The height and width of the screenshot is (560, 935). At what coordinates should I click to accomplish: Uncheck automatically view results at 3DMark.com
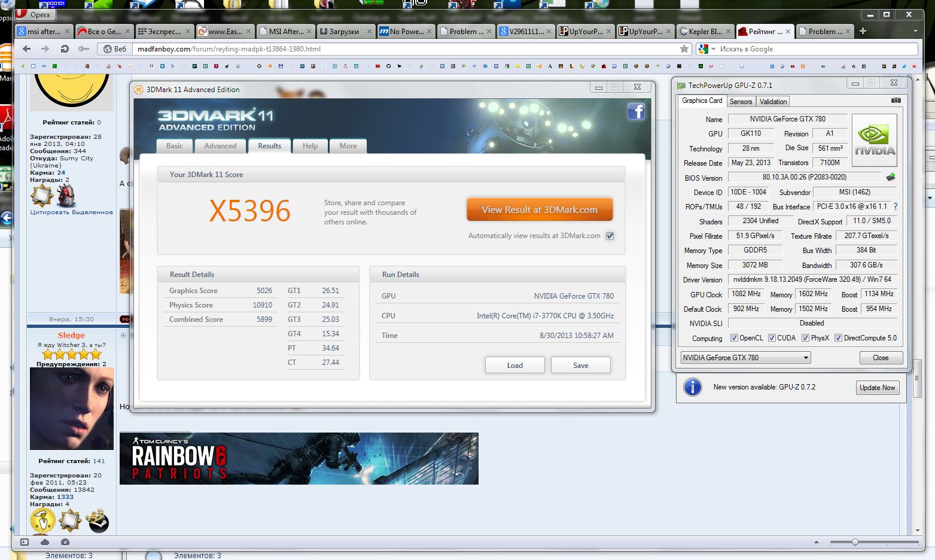coord(610,236)
